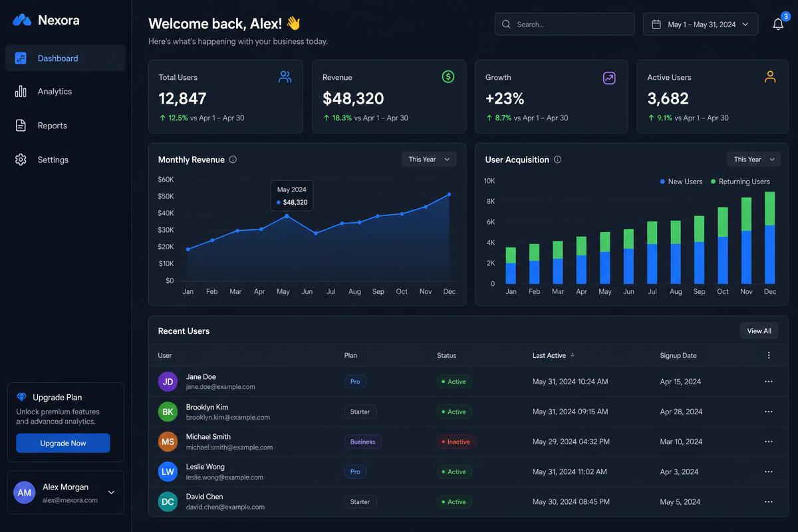Click the Apr 28, 2024 signup date
Screen dimensions: 798x532
tap(681, 412)
